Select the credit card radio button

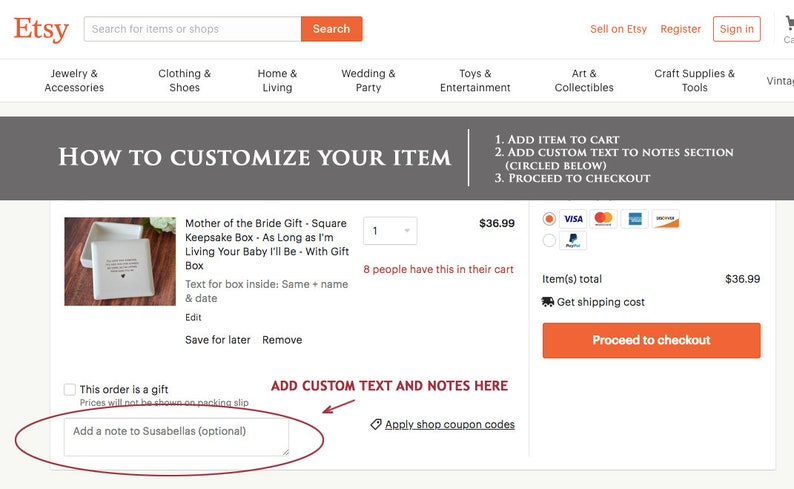(549, 219)
